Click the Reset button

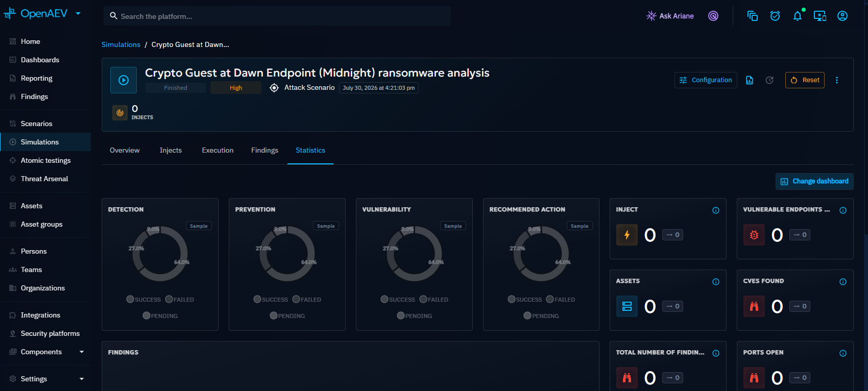805,80
